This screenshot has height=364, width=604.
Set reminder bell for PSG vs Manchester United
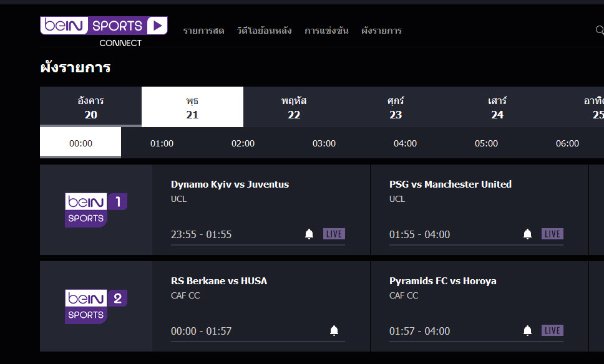click(x=527, y=234)
